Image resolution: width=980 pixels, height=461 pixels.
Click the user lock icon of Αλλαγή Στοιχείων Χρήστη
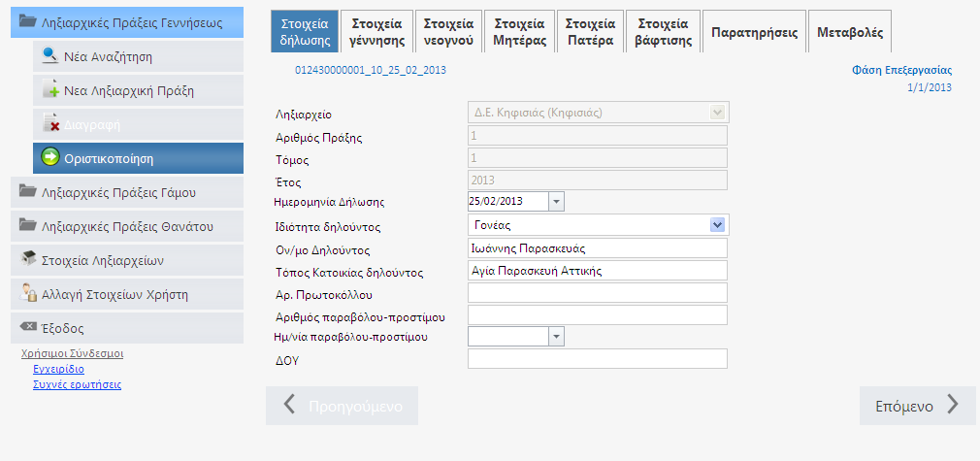point(27,293)
